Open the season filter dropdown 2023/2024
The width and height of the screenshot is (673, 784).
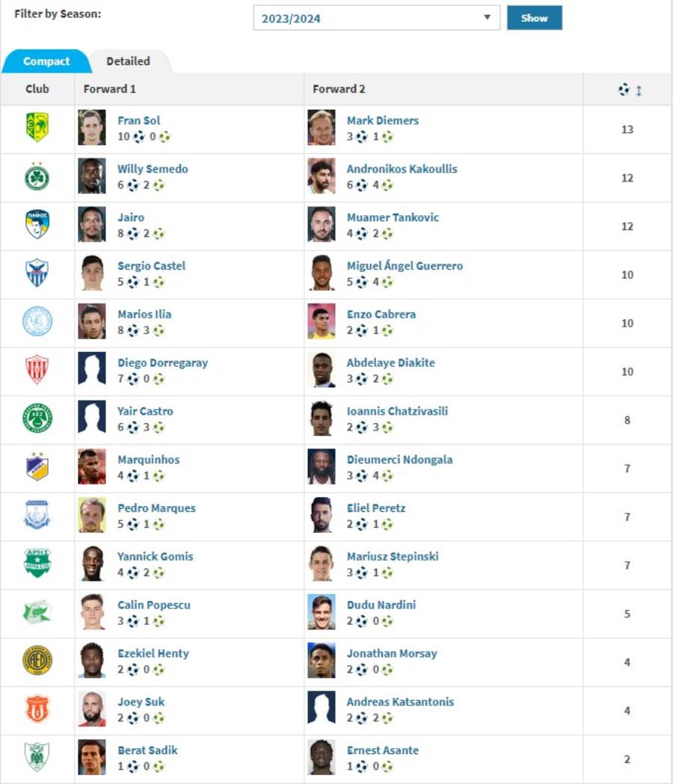click(x=376, y=18)
